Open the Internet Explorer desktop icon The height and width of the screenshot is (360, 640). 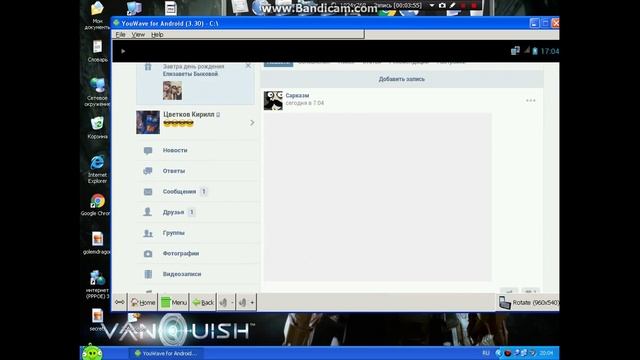pyautogui.click(x=97, y=169)
